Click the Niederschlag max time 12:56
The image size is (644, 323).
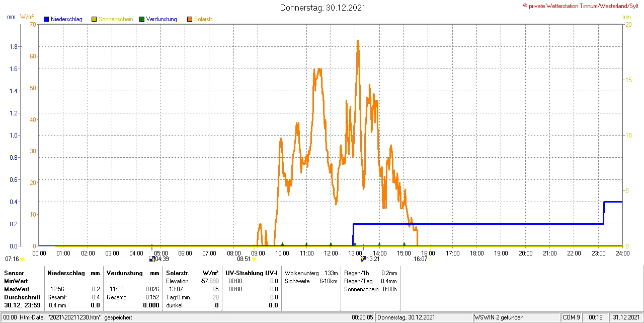tap(57, 289)
